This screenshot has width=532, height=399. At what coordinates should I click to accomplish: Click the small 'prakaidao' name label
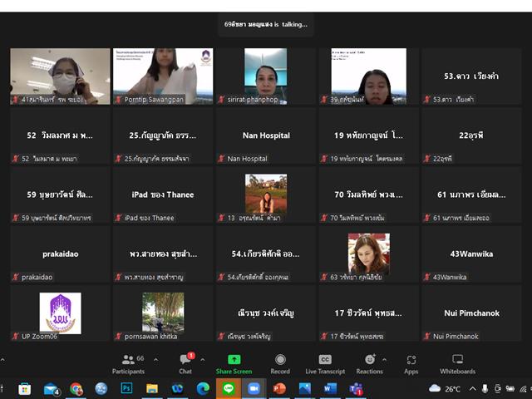(37, 277)
